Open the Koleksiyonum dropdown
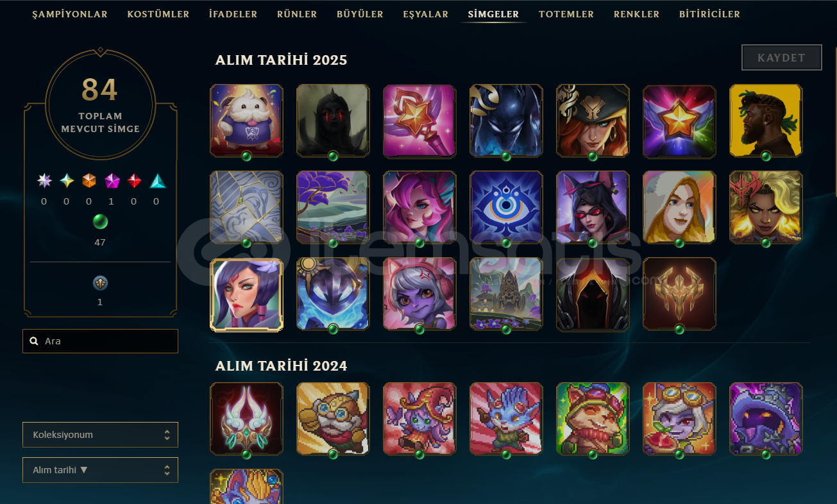The image size is (837, 504). [x=100, y=435]
